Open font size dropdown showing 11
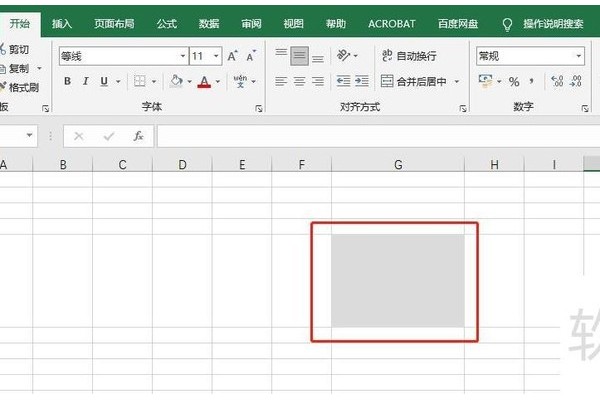The width and height of the screenshot is (600, 400). (x=216, y=56)
